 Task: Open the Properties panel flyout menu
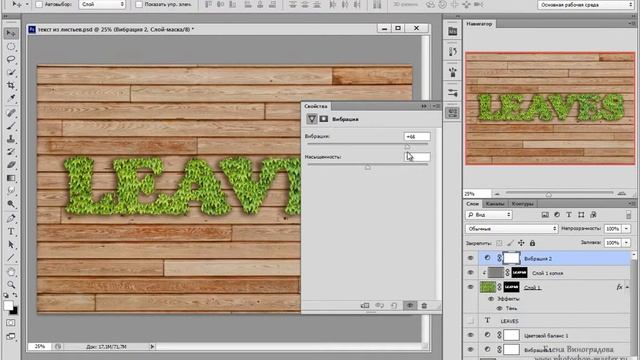pos(436,106)
